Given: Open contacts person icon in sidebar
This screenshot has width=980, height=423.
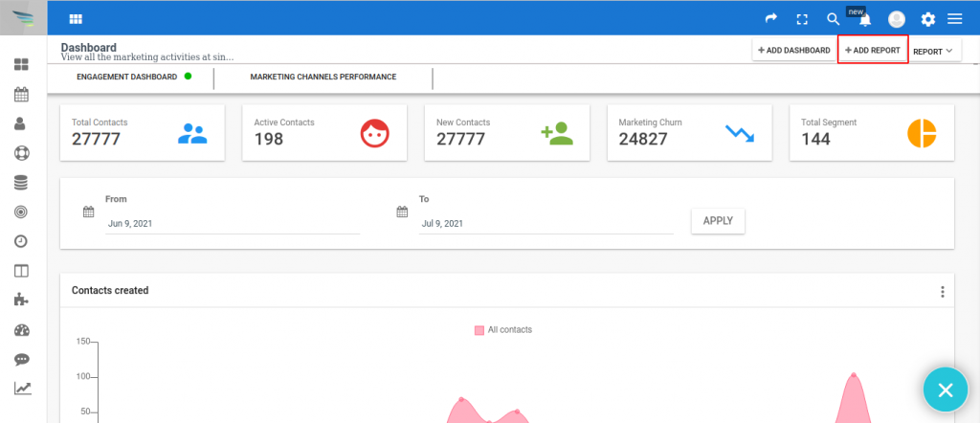Looking at the screenshot, I should point(21,123).
